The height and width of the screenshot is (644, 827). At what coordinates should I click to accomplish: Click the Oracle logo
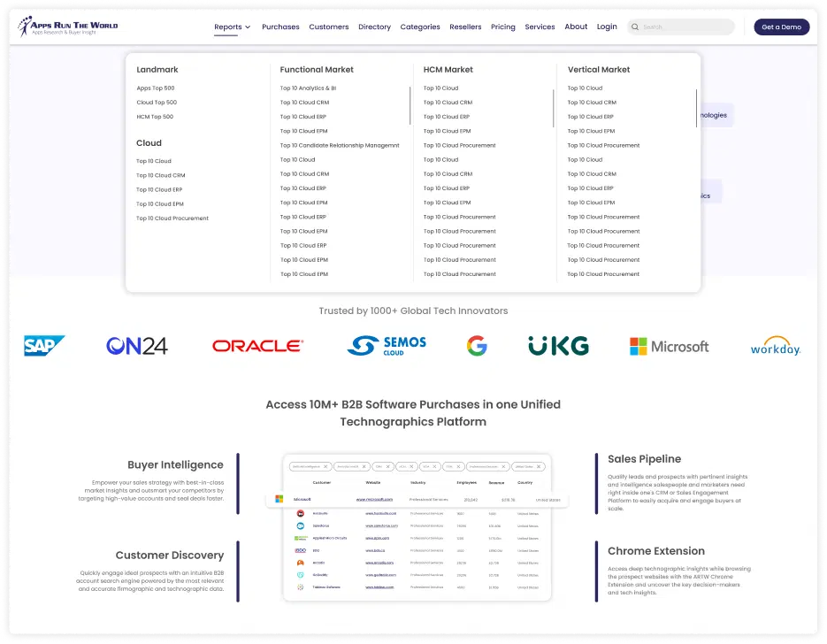[x=257, y=346]
